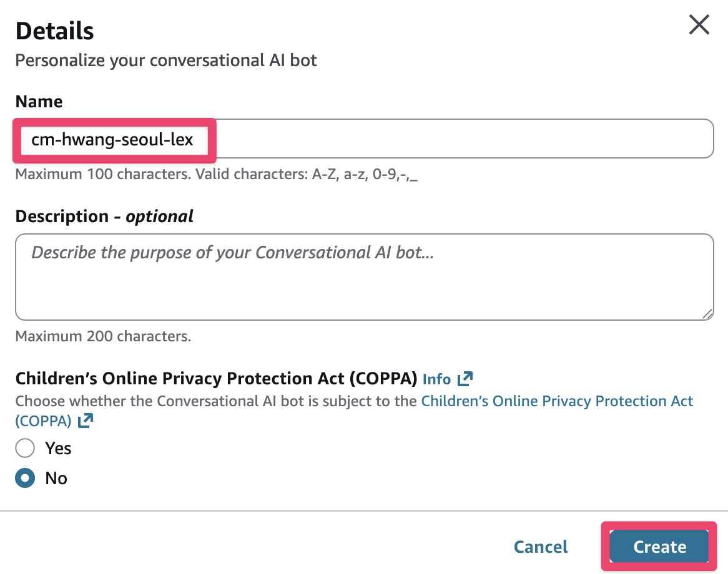Screen dimensions: 728x574
Task: Click the Description - optional label
Action: pyautogui.click(x=104, y=216)
